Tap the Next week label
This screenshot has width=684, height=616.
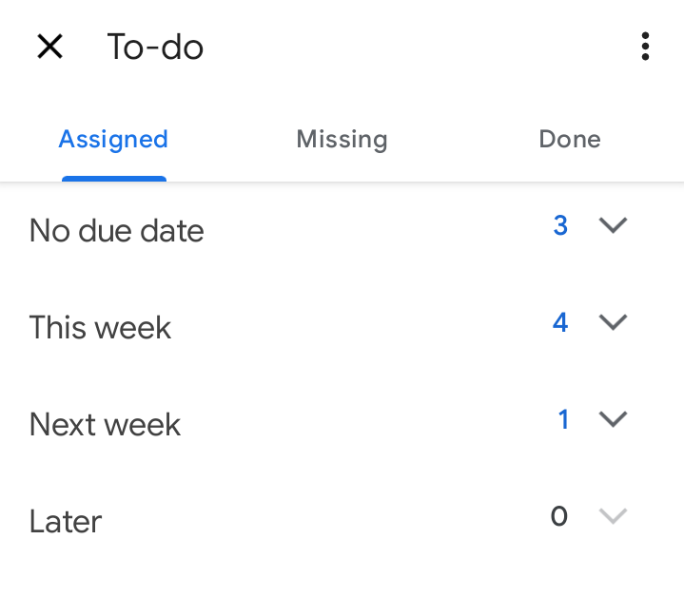105,424
